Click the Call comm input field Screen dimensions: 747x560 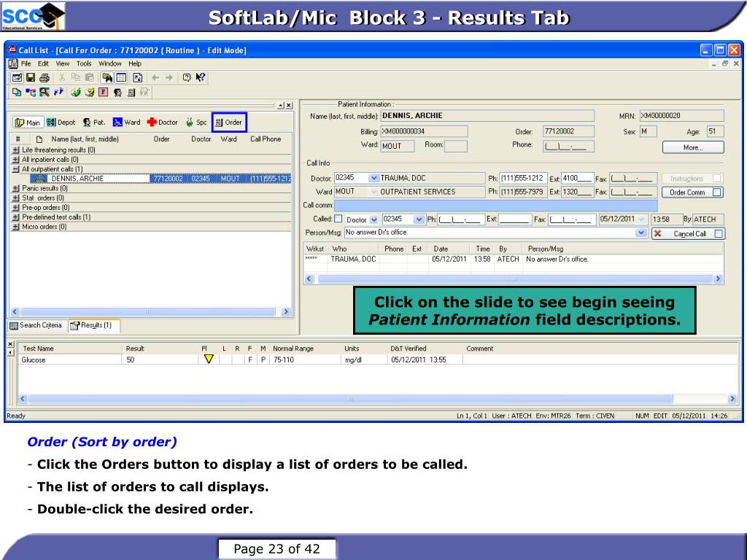coord(495,206)
